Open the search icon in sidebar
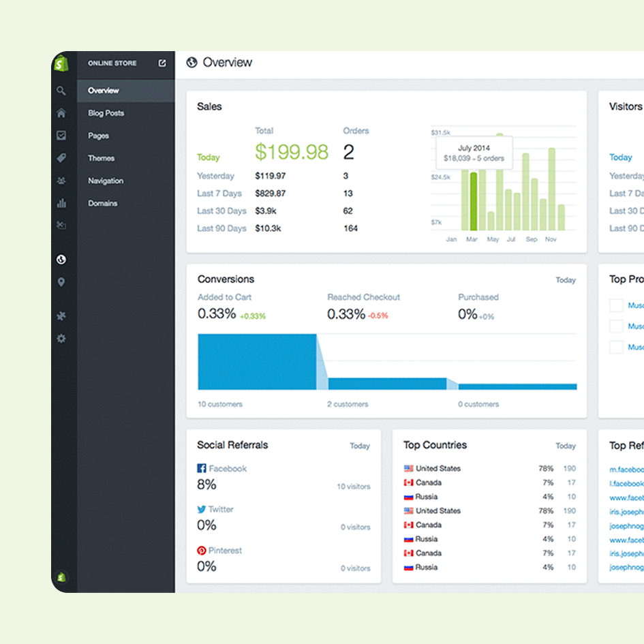 pyautogui.click(x=61, y=91)
